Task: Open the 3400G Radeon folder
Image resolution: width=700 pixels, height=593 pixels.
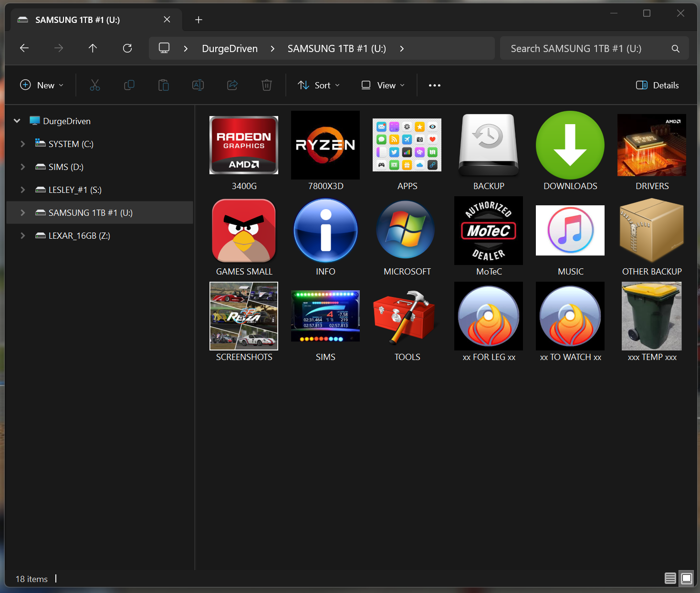Action: 244,145
